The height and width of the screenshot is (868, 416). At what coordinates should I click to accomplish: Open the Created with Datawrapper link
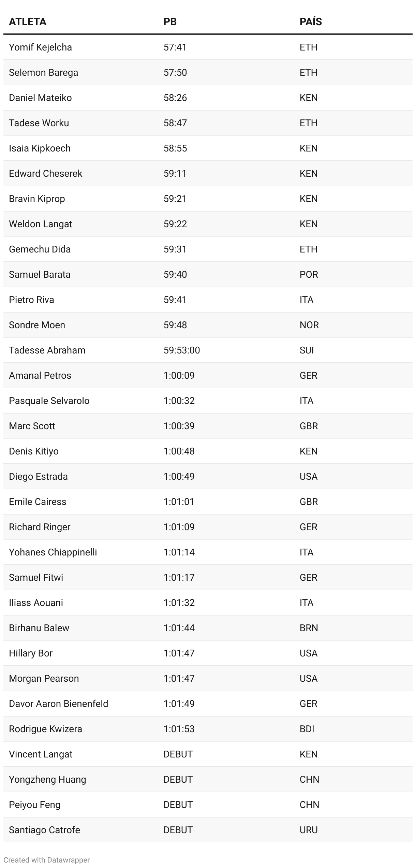pos(47,860)
